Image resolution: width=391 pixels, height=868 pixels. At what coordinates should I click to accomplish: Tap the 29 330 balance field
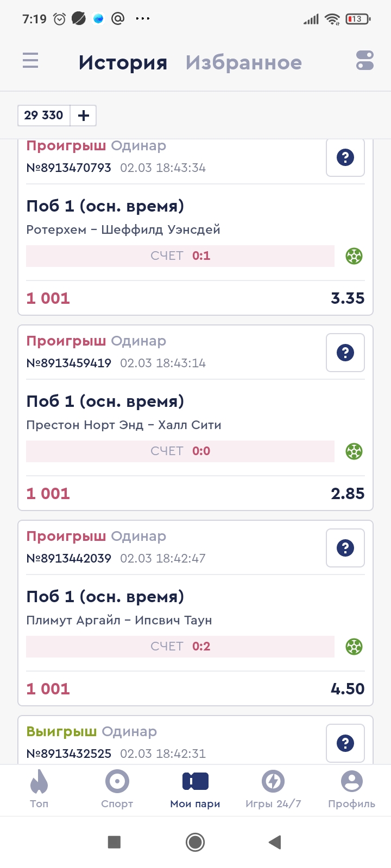44,116
